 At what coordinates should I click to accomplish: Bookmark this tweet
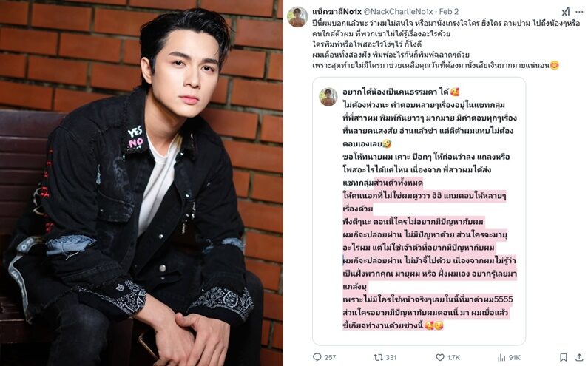click(563, 357)
